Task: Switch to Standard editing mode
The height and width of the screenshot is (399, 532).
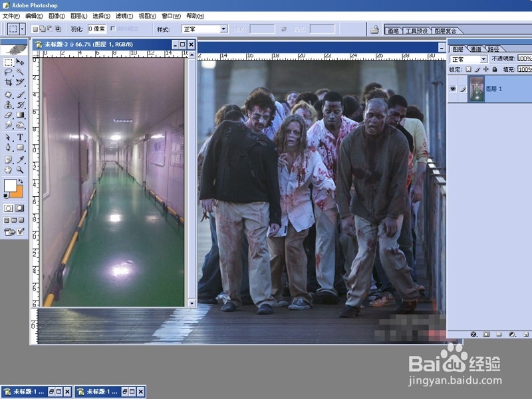Action: (x=9, y=208)
